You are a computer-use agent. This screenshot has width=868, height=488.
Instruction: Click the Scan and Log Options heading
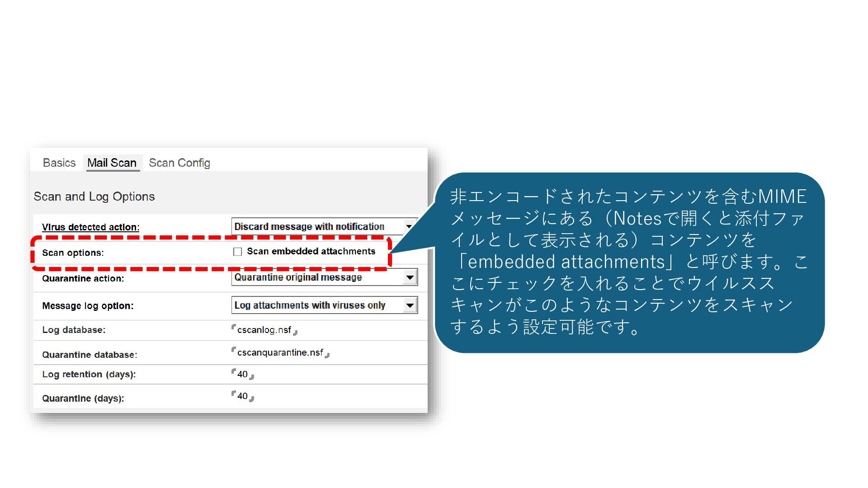click(x=94, y=197)
